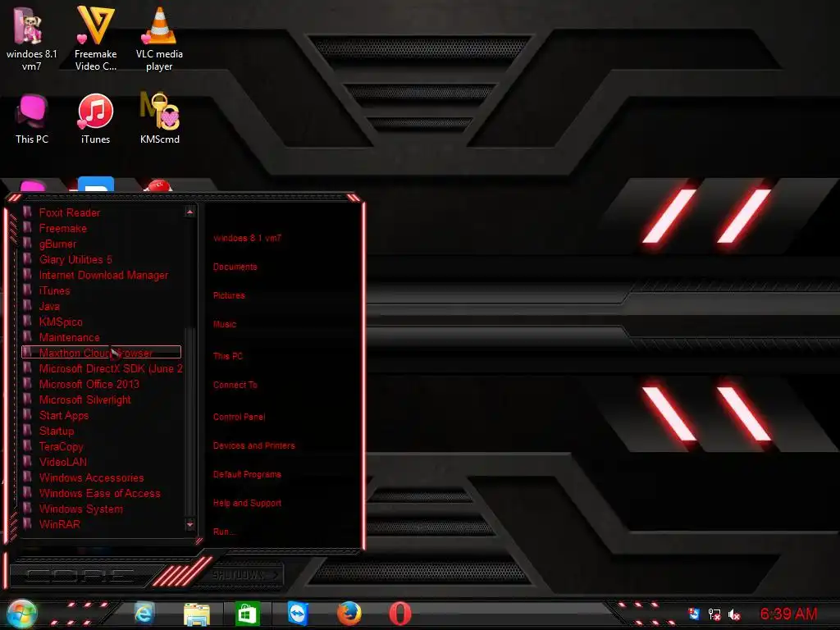Open Windows Store from taskbar
840x630 pixels.
246,614
